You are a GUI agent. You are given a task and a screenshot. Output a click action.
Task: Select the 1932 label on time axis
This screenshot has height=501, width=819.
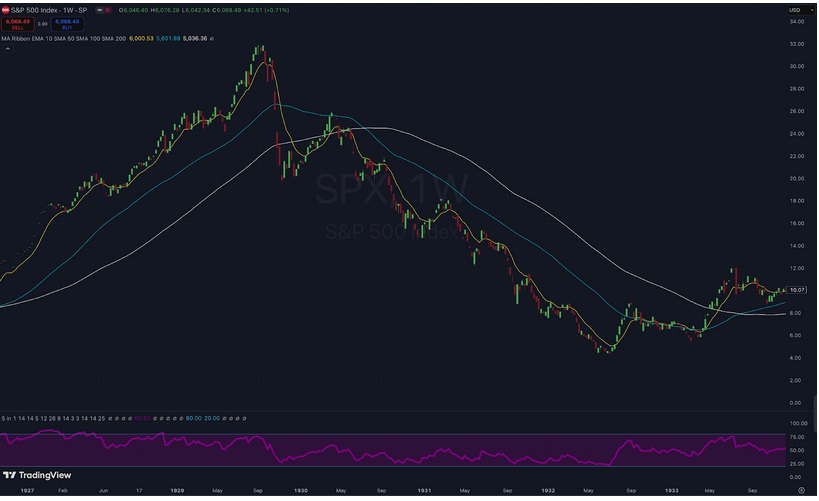tap(548, 492)
